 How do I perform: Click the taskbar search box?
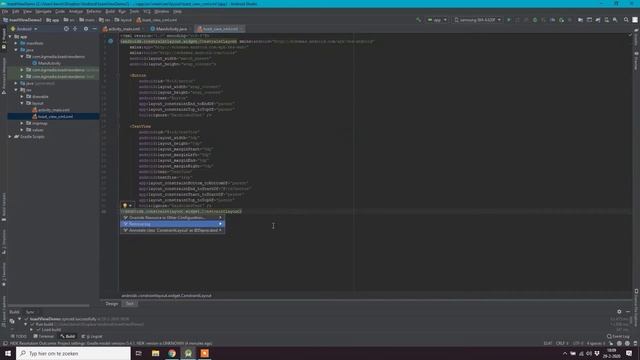[x=73, y=353]
